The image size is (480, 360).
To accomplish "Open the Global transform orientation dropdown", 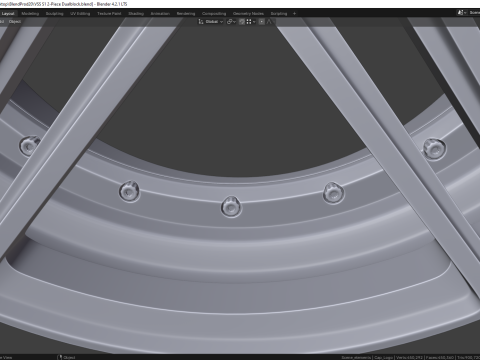I will pyautogui.click(x=211, y=22).
